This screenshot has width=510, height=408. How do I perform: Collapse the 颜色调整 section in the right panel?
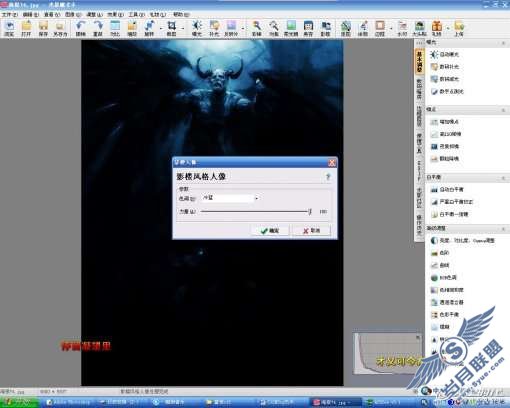(x=503, y=229)
